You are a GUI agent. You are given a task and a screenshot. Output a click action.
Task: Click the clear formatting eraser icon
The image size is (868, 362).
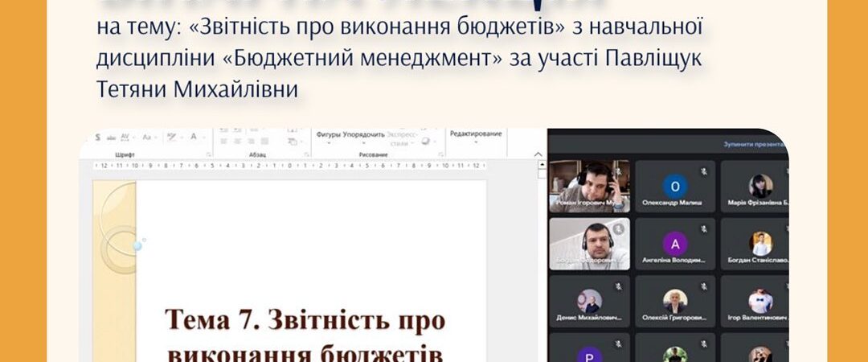tap(172, 137)
